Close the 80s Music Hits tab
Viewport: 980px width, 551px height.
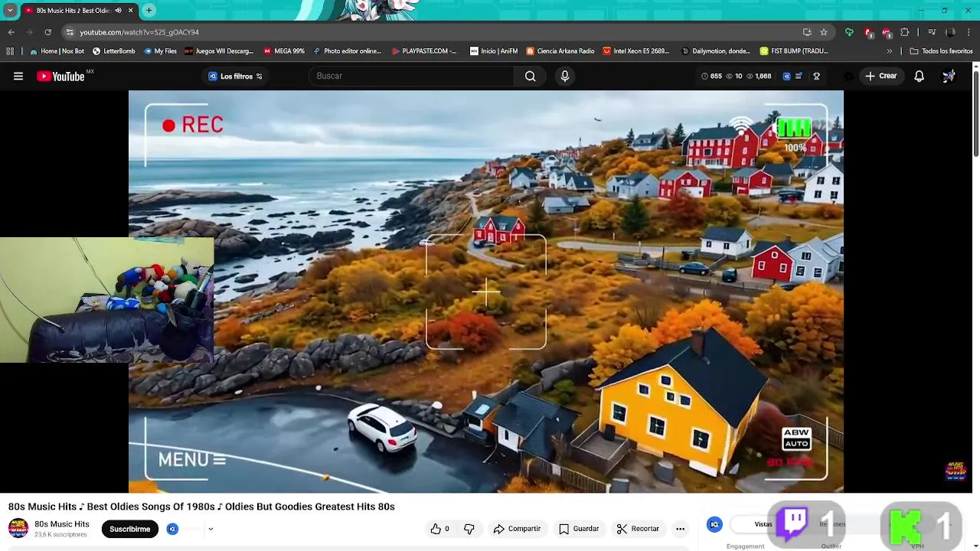[130, 10]
